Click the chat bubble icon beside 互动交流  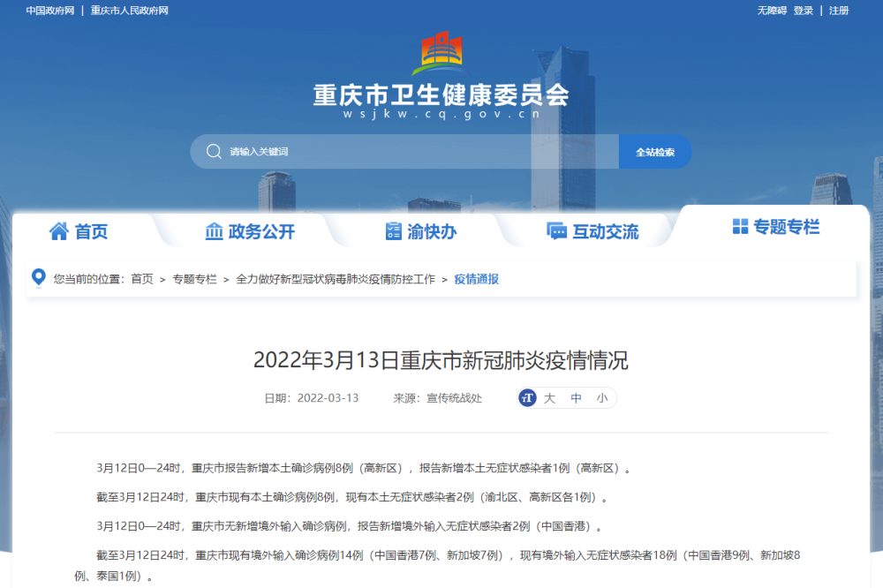pyautogui.click(x=556, y=231)
